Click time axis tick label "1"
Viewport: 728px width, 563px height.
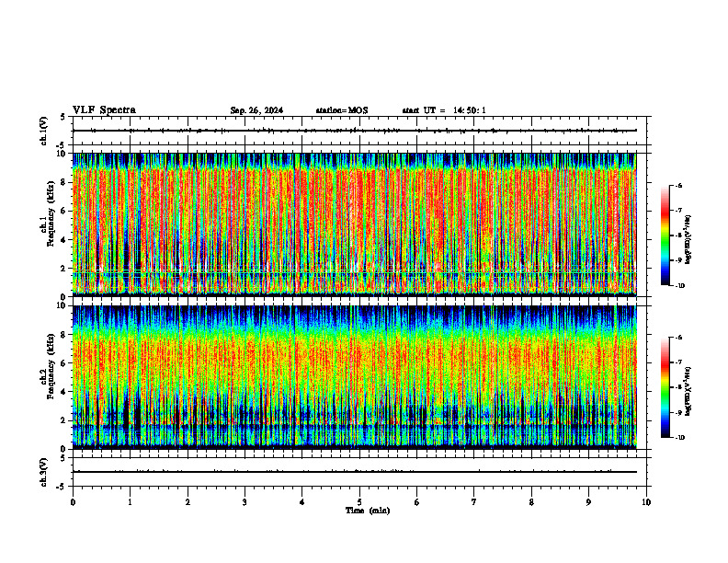(x=130, y=502)
